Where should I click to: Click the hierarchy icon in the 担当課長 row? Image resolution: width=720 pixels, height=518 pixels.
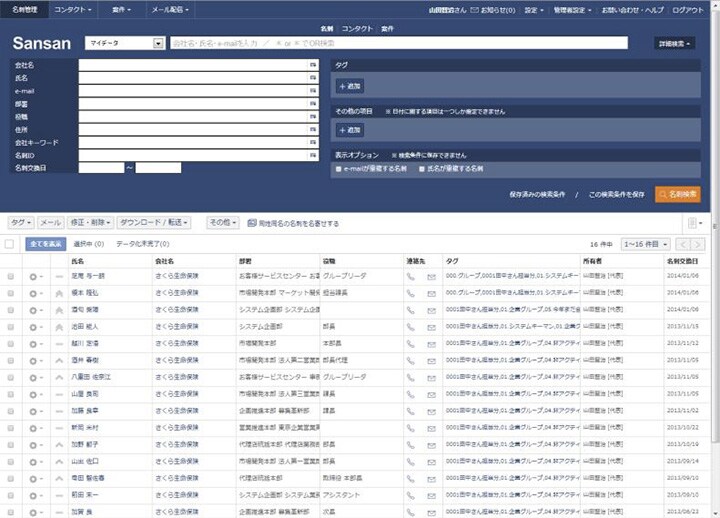coord(59,293)
